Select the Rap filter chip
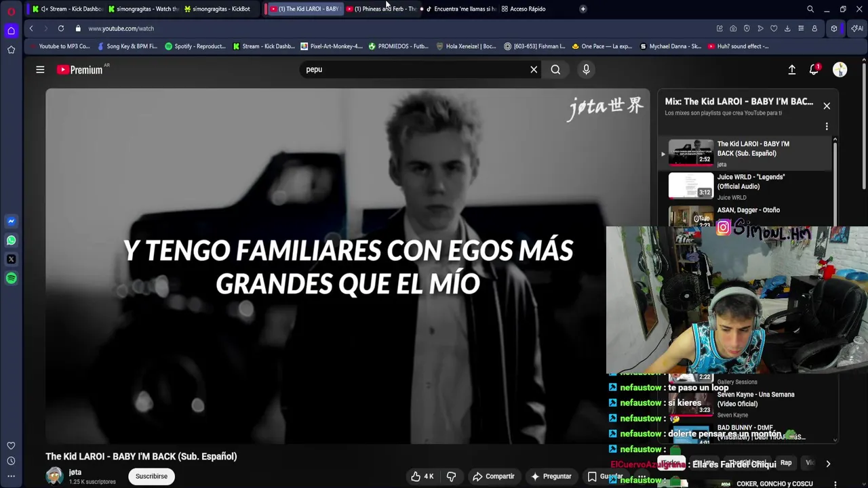This screenshot has height=488, width=868. 786,463
